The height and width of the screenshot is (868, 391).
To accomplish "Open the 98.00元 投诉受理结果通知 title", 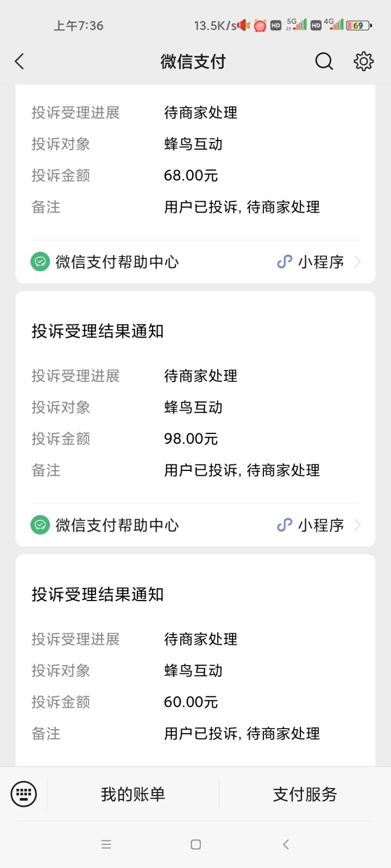I will 98,331.
